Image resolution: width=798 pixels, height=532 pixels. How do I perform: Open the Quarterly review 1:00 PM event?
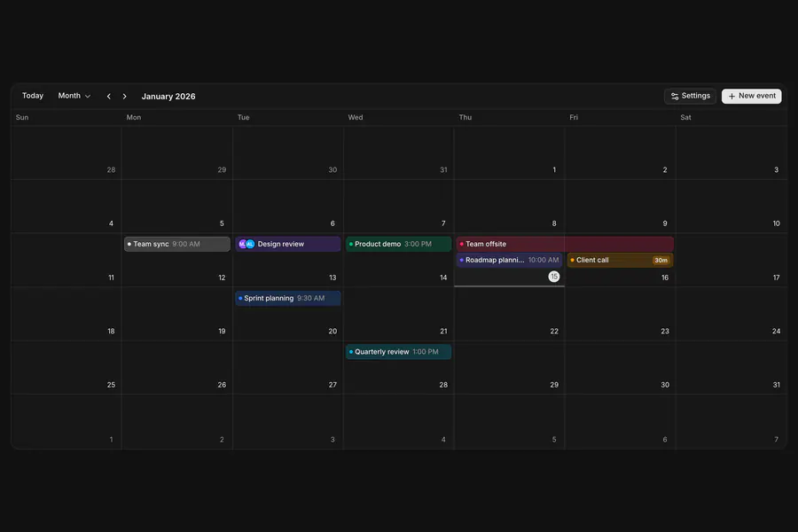tap(398, 352)
